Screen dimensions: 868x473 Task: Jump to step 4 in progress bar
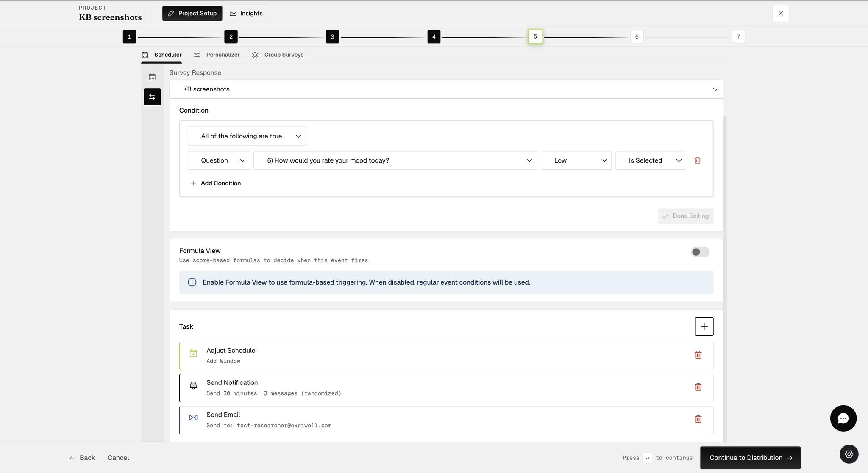coord(434,37)
